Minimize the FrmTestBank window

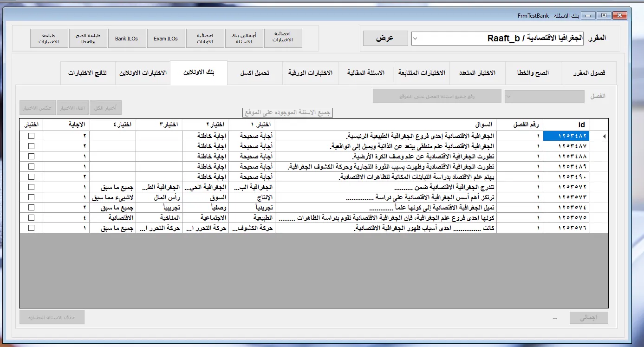coord(589,16)
